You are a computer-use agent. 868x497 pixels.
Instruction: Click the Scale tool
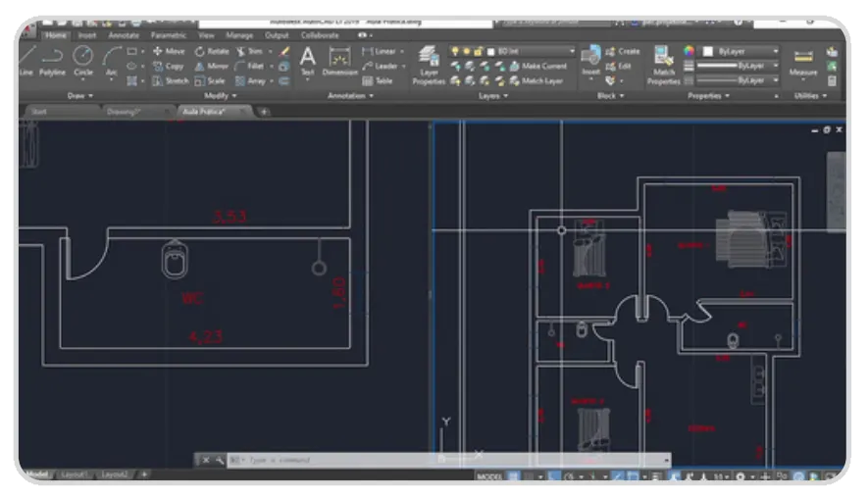click(x=210, y=80)
